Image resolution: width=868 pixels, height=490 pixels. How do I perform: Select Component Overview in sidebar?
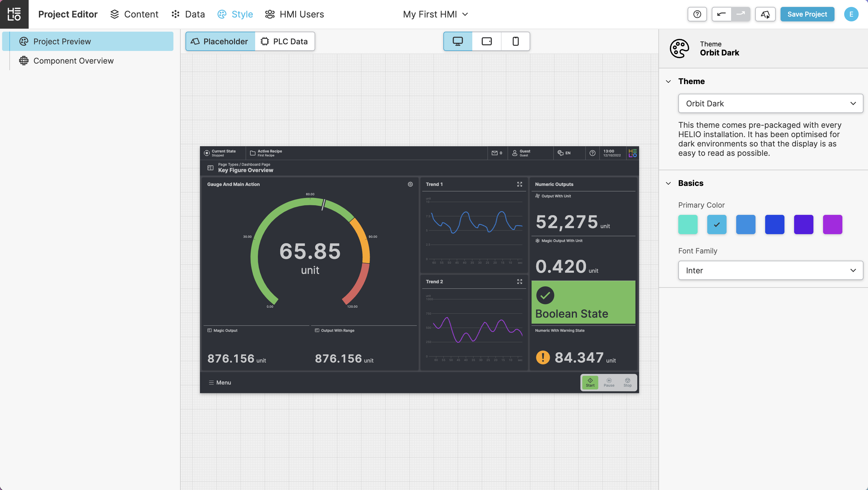click(73, 61)
